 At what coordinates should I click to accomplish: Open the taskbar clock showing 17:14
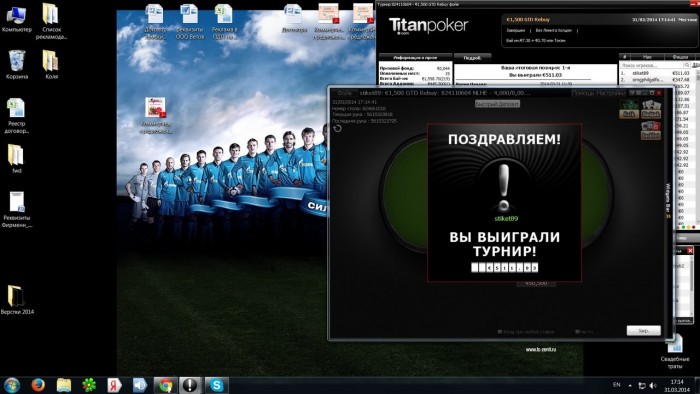677,386
